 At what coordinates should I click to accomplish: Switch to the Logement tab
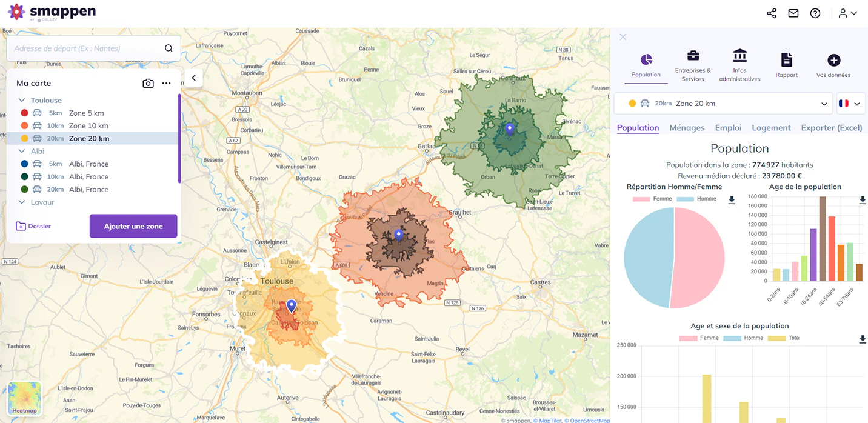[x=771, y=128]
